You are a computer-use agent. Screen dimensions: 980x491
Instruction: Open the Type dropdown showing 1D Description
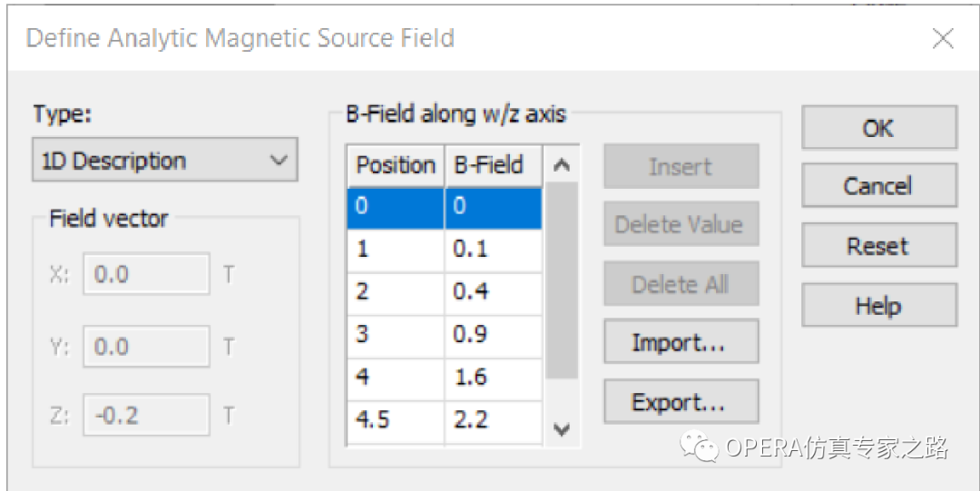(165, 160)
